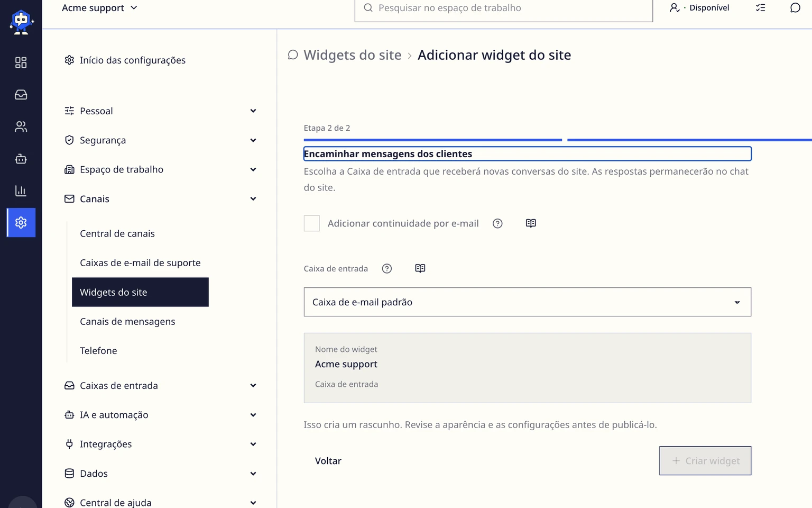812x508 pixels.
Task: Open the reports bar chart icon
Action: pos(21,191)
